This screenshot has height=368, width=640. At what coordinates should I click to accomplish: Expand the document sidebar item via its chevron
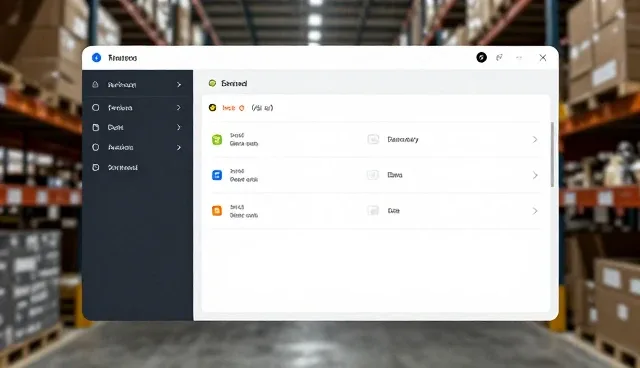[179, 127]
